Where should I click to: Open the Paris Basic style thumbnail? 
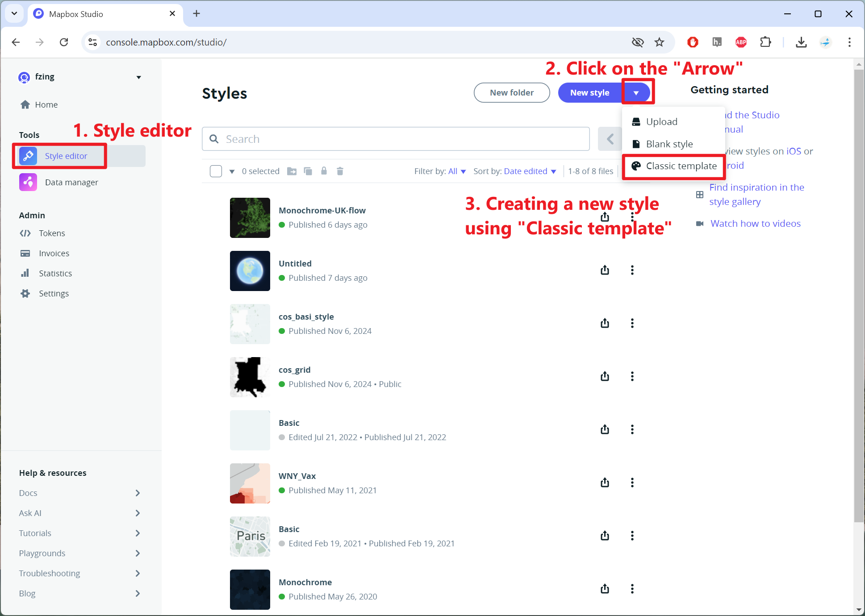pyautogui.click(x=250, y=536)
